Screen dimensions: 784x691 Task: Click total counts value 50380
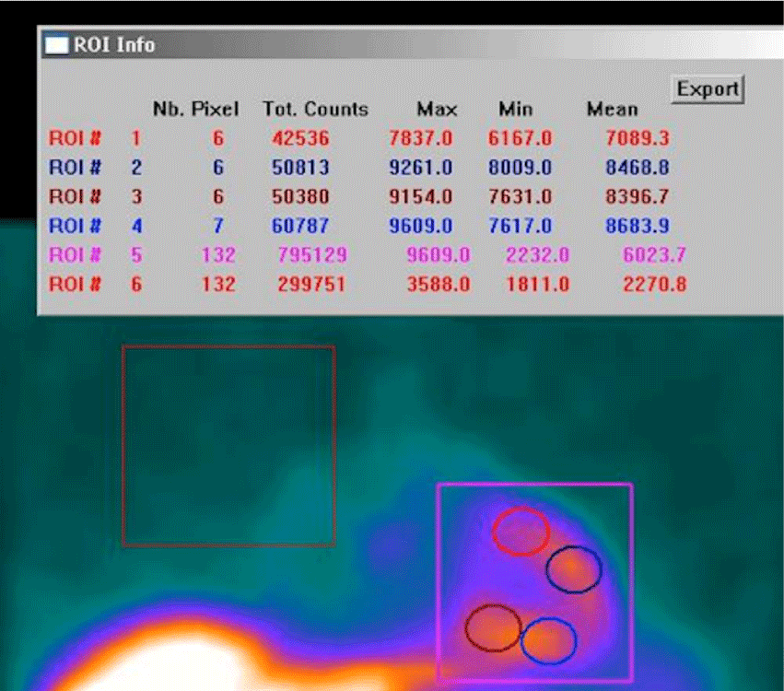click(x=300, y=196)
